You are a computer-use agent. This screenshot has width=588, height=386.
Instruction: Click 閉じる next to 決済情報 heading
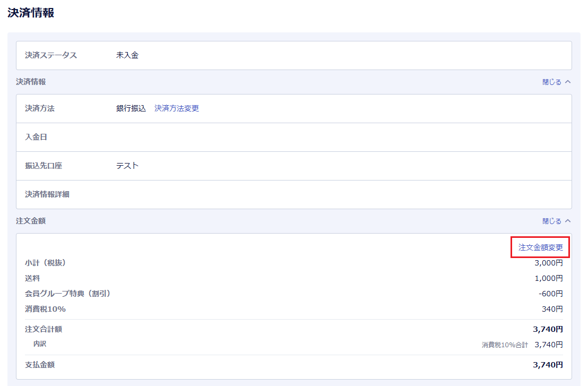tap(551, 82)
